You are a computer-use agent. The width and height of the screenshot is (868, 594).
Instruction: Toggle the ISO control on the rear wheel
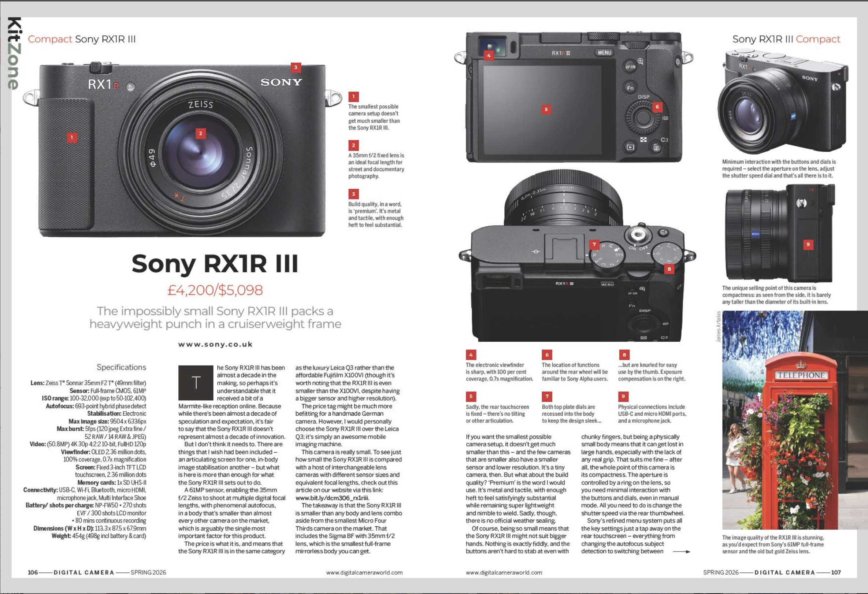665,119
